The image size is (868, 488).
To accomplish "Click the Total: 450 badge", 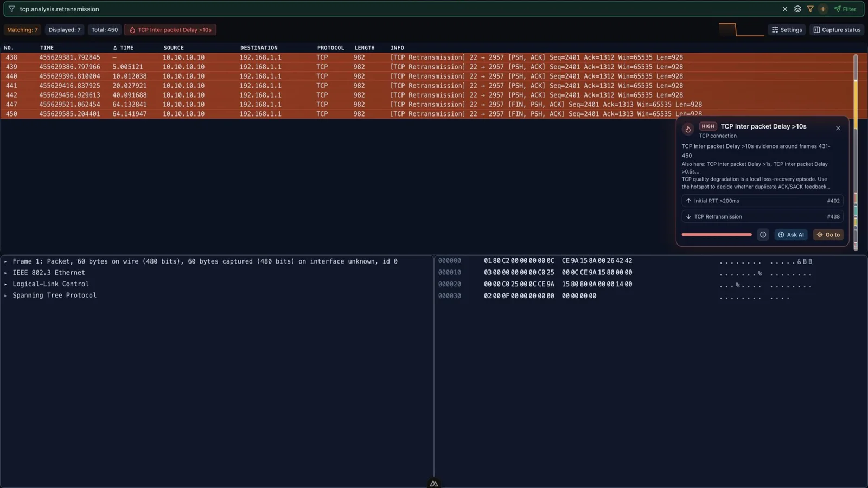I will [x=104, y=30].
